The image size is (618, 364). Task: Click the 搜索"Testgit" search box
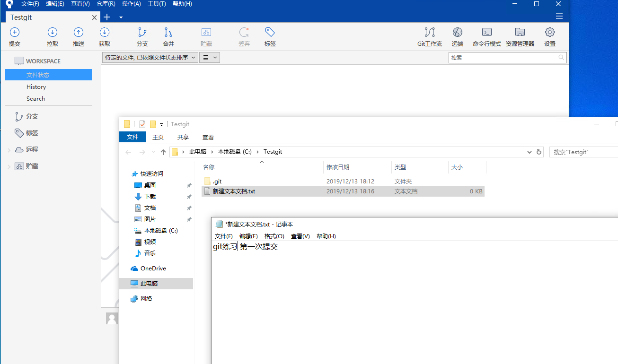pyautogui.click(x=583, y=152)
